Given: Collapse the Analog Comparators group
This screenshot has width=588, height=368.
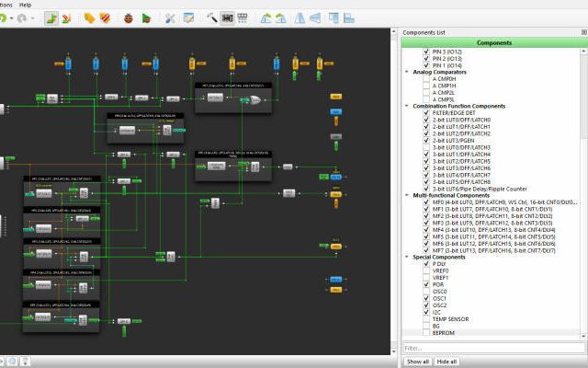Looking at the screenshot, I should point(406,72).
